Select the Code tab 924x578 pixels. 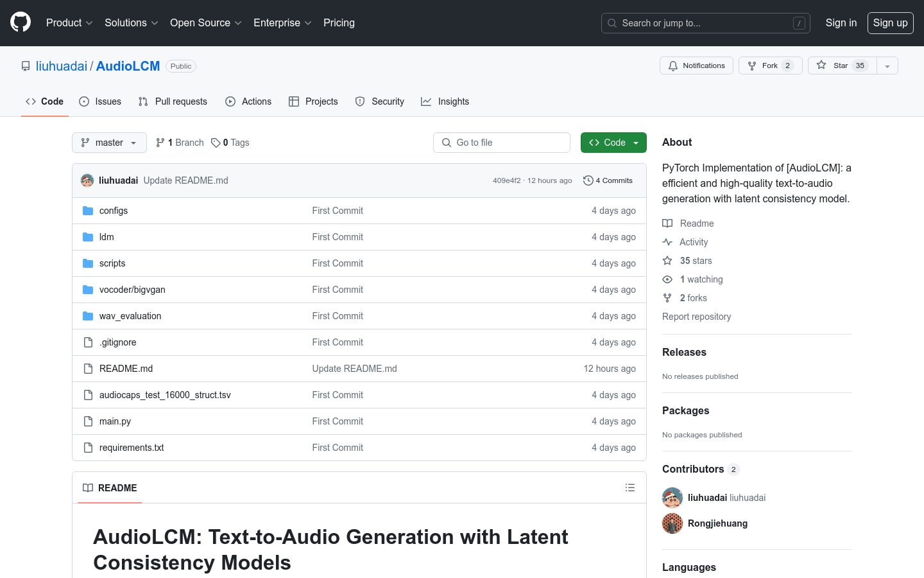[x=45, y=101]
